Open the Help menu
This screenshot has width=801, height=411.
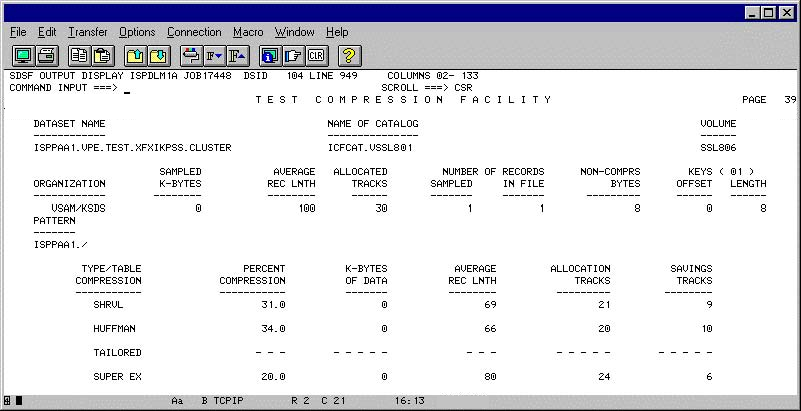click(x=337, y=32)
